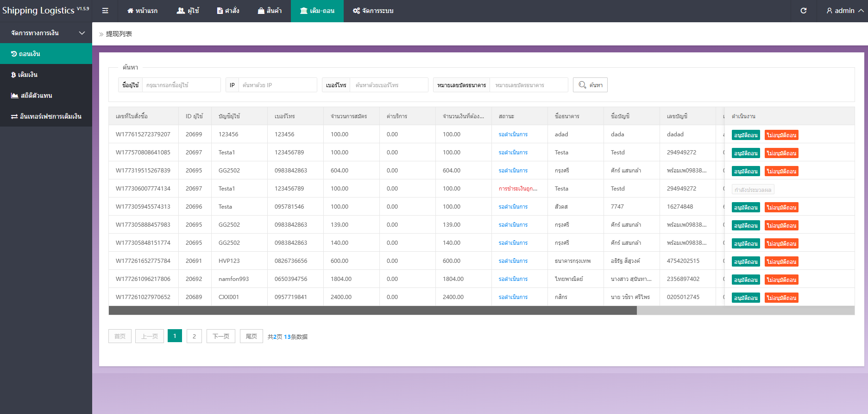
Task: Focus the ชื่อผู้ใช้ username search field
Action: [x=181, y=85]
